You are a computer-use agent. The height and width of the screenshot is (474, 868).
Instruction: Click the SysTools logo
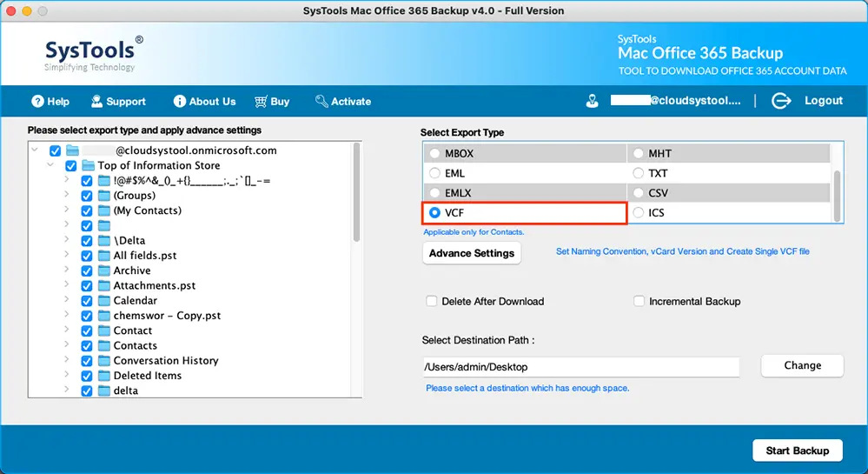tap(94, 54)
